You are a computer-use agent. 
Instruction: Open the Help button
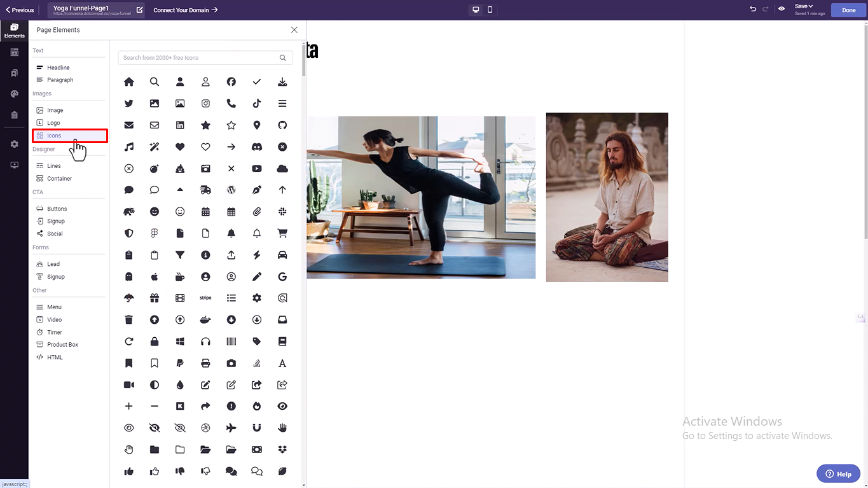pyautogui.click(x=838, y=473)
